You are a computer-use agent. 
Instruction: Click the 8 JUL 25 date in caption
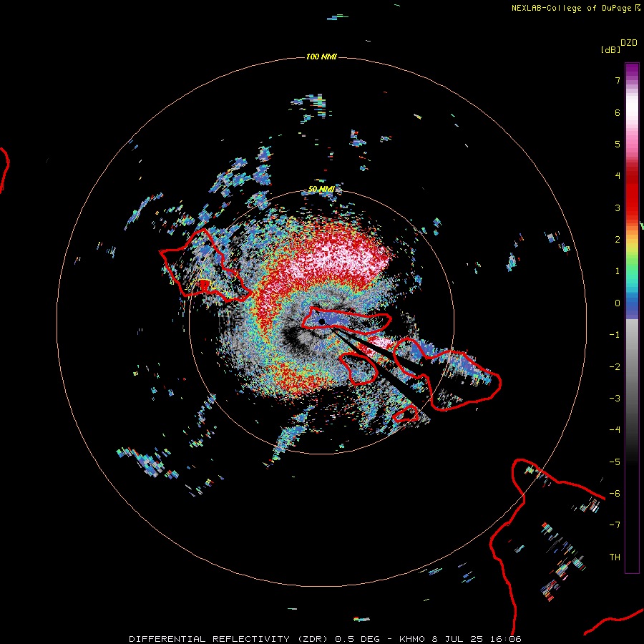458,639
